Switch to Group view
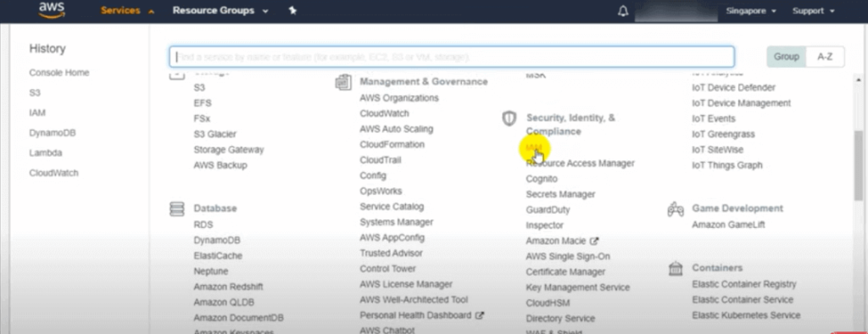Screen dimensions: 868x334 click(786, 57)
